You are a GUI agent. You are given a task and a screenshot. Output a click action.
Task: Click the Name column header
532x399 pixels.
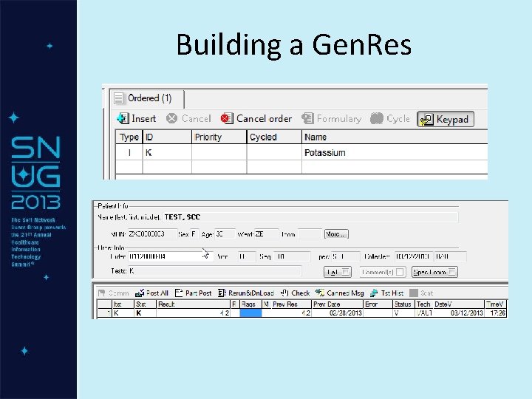coord(395,137)
